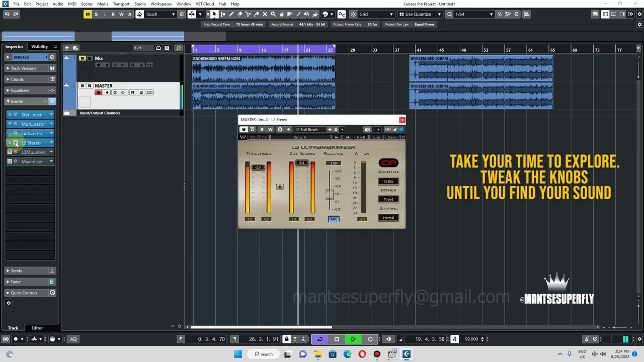The width and height of the screenshot is (644, 362).
Task: Open the 1/64 quantize value dropdown
Action: click(491, 14)
